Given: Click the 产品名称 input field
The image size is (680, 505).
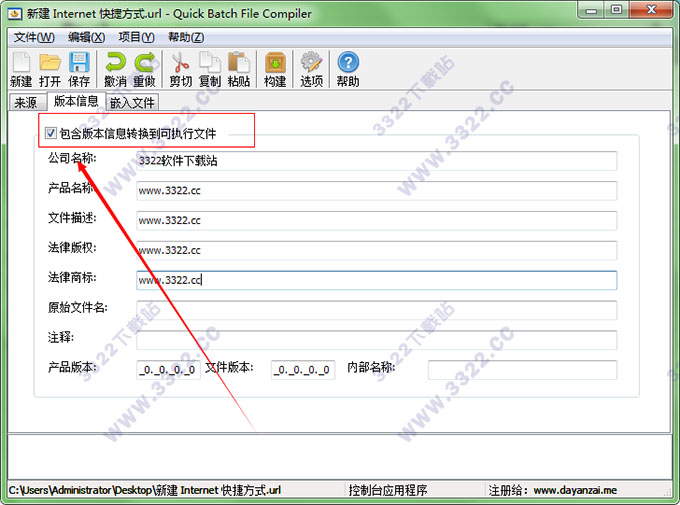Looking at the screenshot, I should pyautogui.click(x=376, y=190).
